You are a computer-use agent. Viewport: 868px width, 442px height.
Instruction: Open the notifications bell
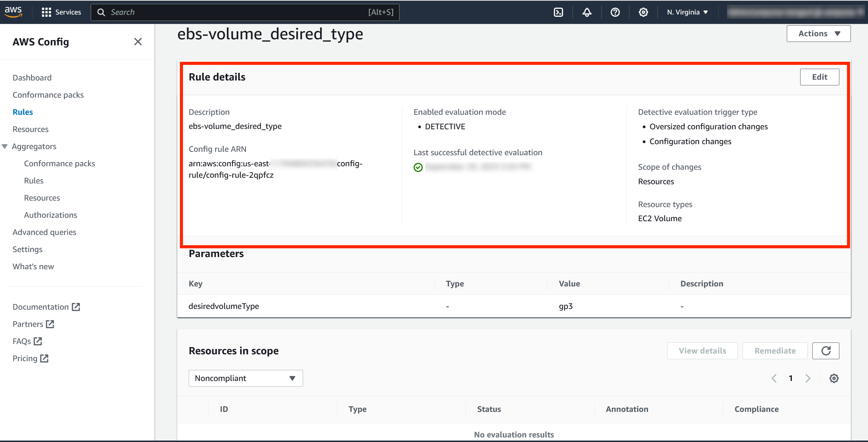(x=587, y=12)
